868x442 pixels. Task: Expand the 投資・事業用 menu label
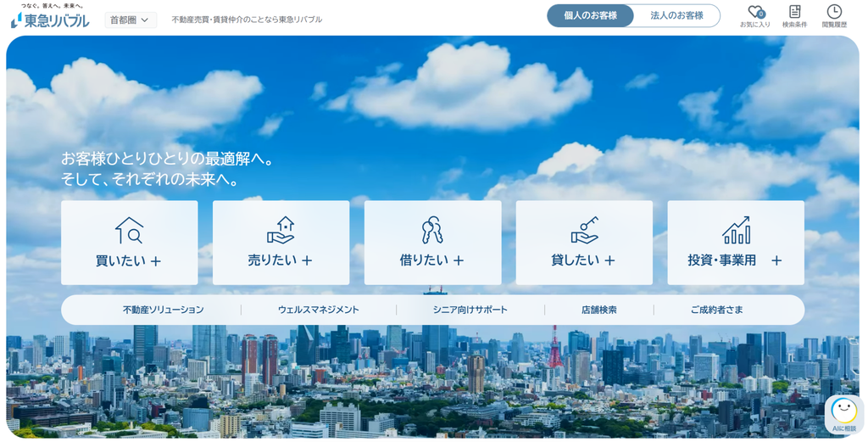coord(735,260)
